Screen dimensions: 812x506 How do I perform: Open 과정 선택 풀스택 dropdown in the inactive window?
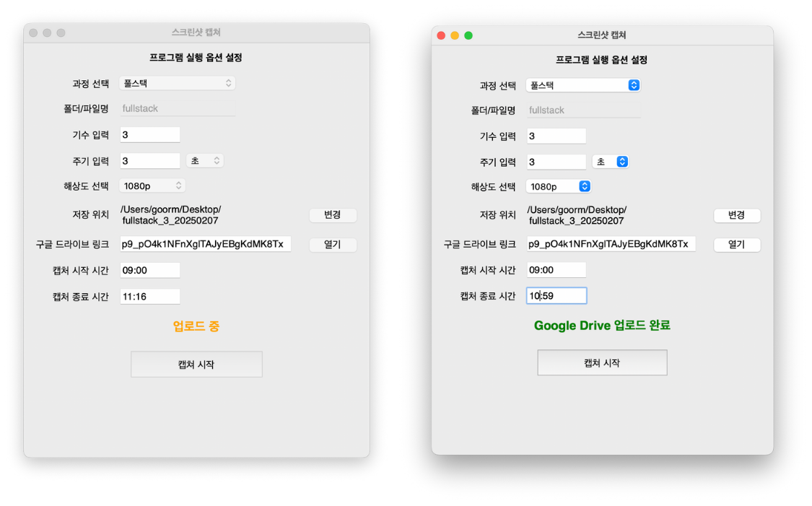pyautogui.click(x=177, y=83)
